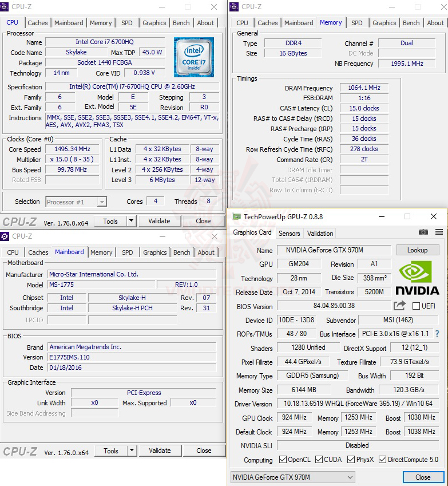Click Tools button in CPU window
The width and height of the screenshot is (448, 486).
click(x=110, y=221)
